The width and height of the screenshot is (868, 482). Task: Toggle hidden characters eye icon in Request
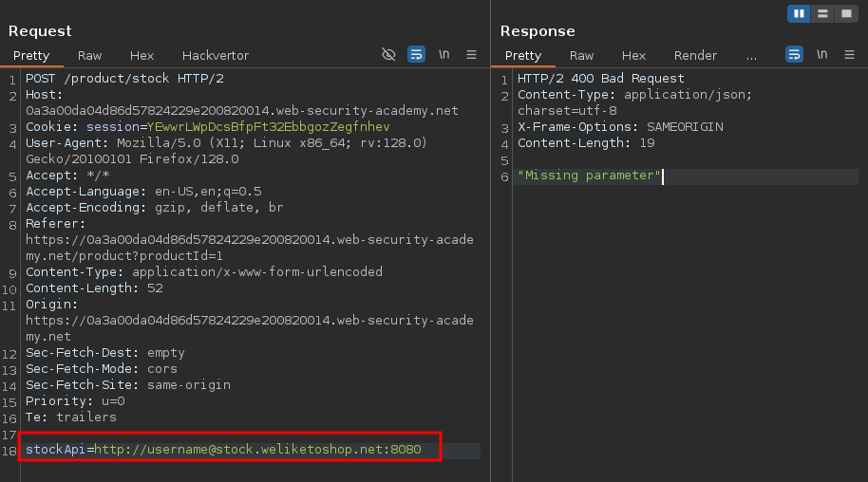[388, 55]
